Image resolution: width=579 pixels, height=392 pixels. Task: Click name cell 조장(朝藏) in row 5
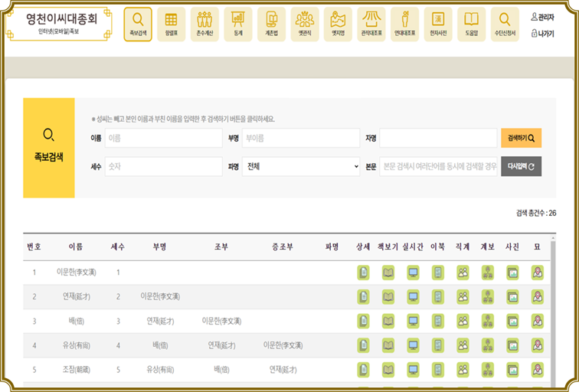pyautogui.click(x=76, y=370)
